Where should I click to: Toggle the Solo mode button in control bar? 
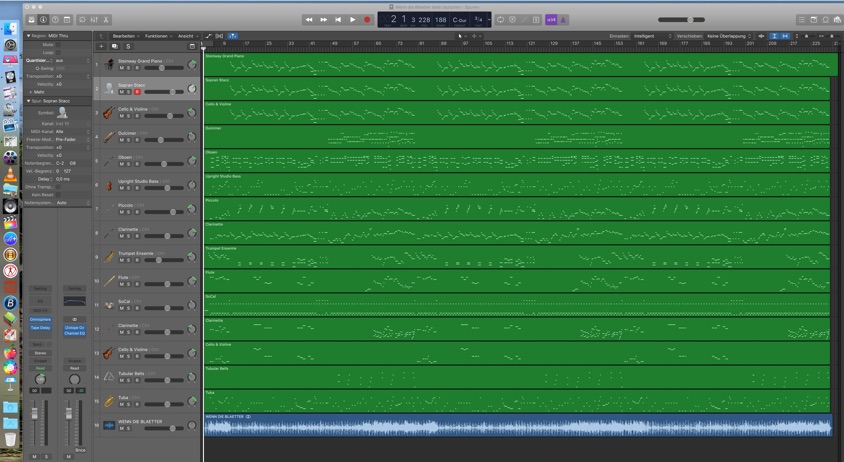536,19
